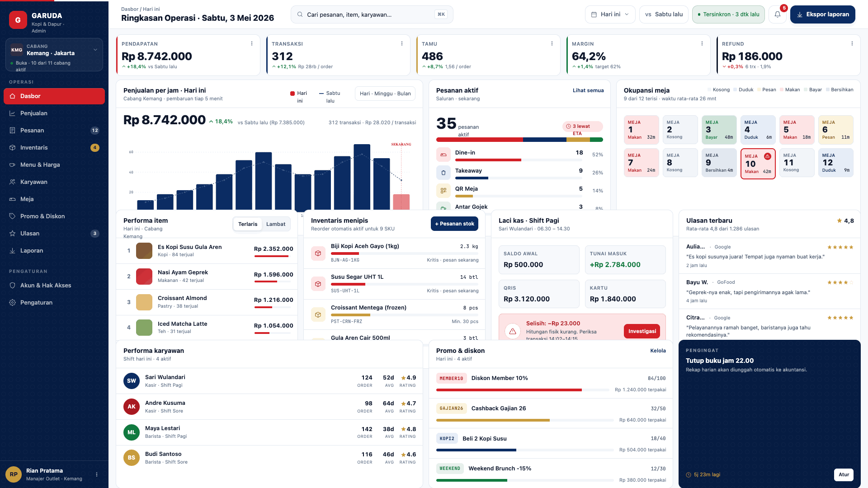Open the Hari ini date dropdown

point(610,14)
